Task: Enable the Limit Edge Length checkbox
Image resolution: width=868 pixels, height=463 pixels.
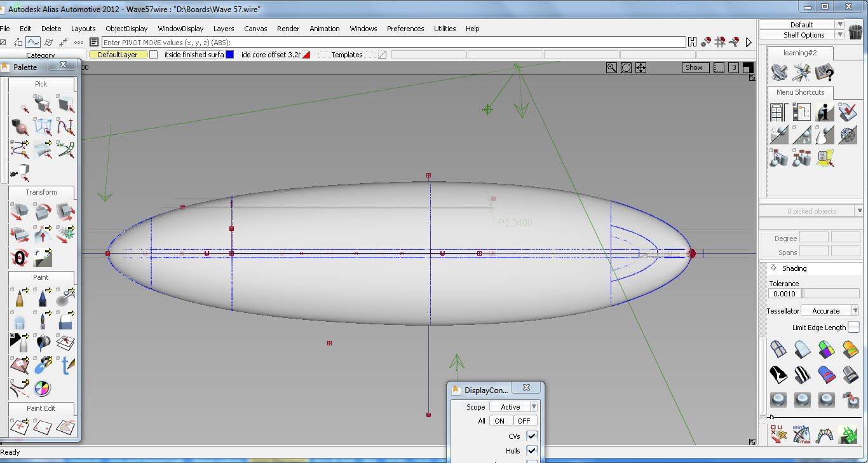Action: [853, 327]
